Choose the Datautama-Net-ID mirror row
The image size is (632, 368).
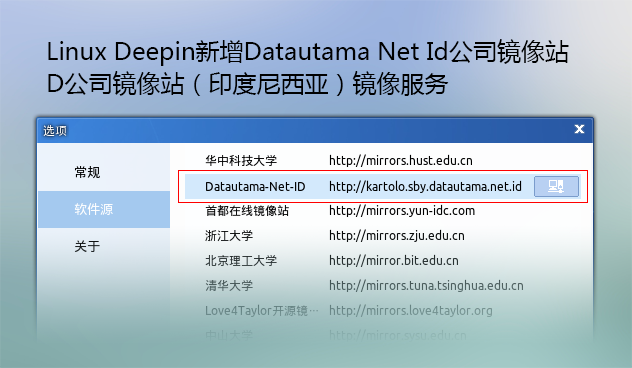382,186
